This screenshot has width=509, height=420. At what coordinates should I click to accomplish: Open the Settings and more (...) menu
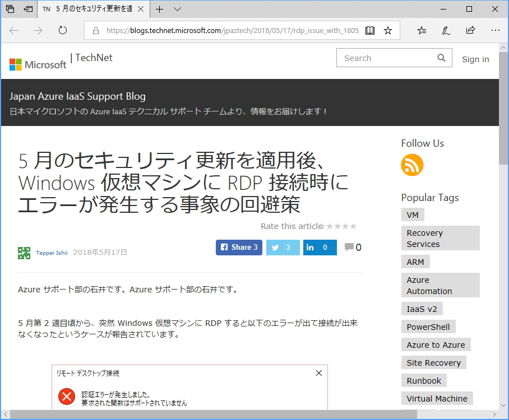496,30
